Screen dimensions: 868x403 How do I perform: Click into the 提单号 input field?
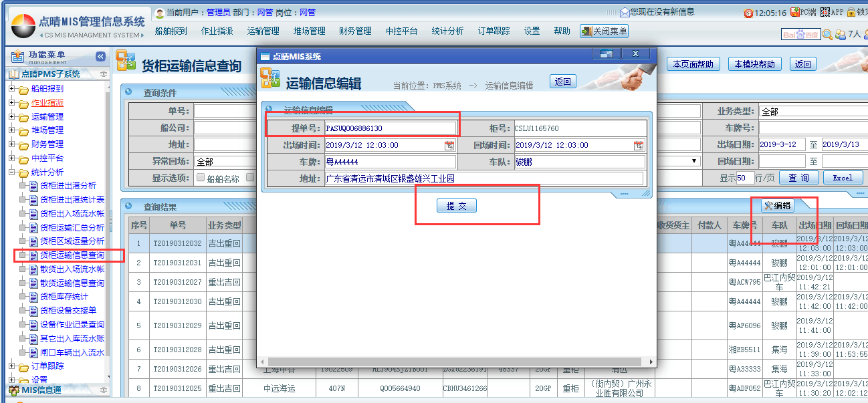(390, 128)
